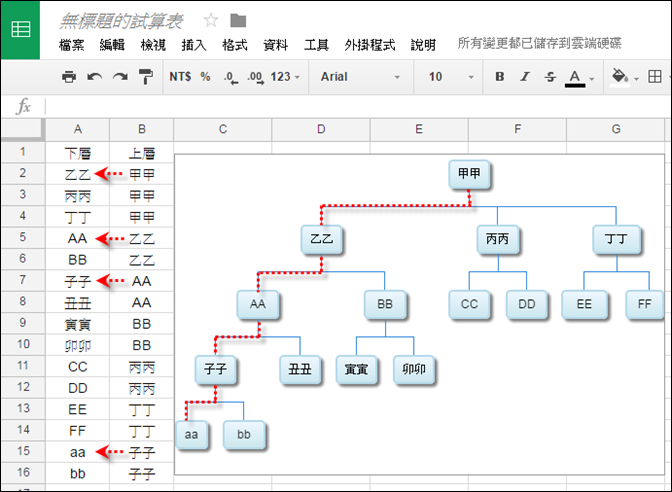Open the font size 10 dropdown
Viewport: 672px width, 492px height.
(451, 77)
